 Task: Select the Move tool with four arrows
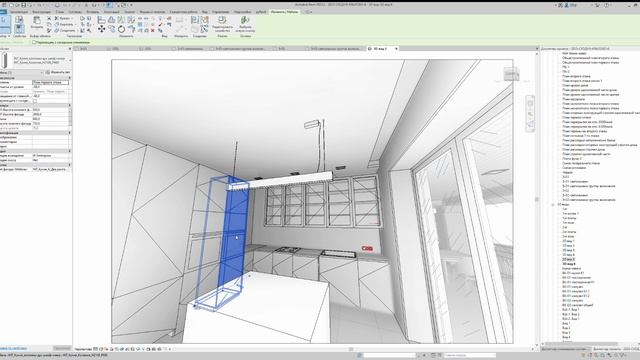coord(102,29)
